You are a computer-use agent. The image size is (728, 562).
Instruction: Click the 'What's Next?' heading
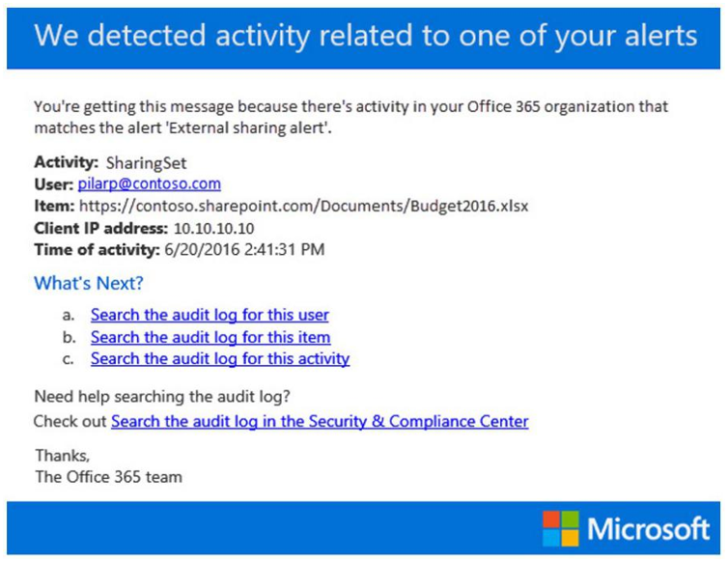tap(89, 283)
